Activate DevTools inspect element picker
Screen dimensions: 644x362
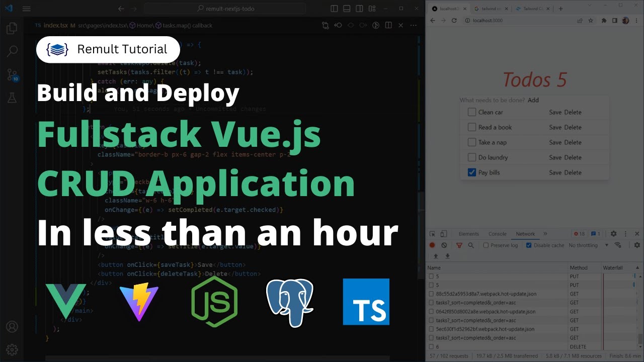tap(432, 234)
